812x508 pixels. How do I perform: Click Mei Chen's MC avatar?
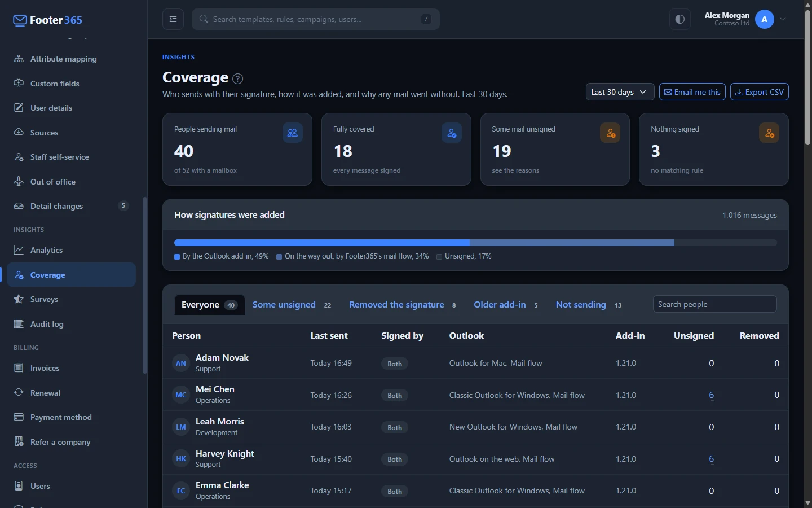(181, 395)
